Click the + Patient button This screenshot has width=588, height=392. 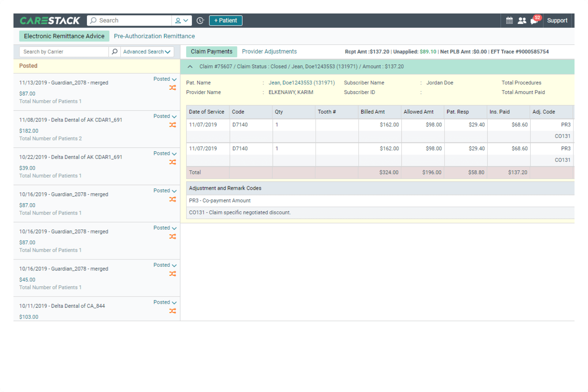[225, 20]
